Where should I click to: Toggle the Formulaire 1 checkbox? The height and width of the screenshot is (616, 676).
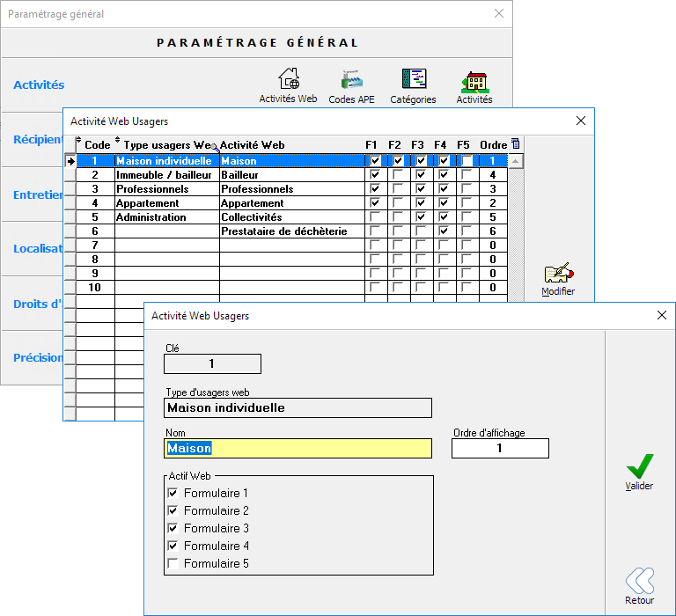tap(173, 493)
